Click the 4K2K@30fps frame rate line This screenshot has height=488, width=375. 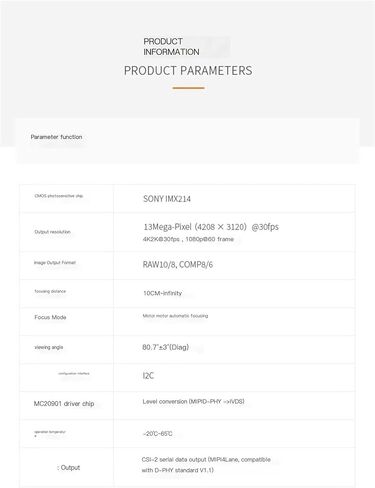click(188, 239)
